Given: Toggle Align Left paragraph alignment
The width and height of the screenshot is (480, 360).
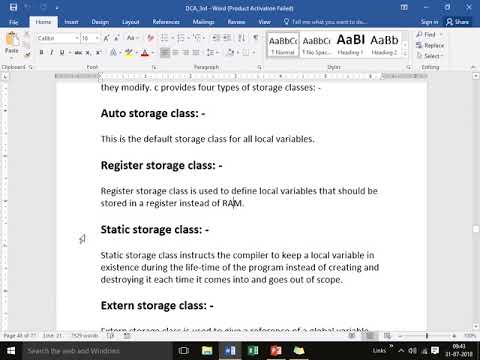Looking at the screenshot, I should pos(165,53).
